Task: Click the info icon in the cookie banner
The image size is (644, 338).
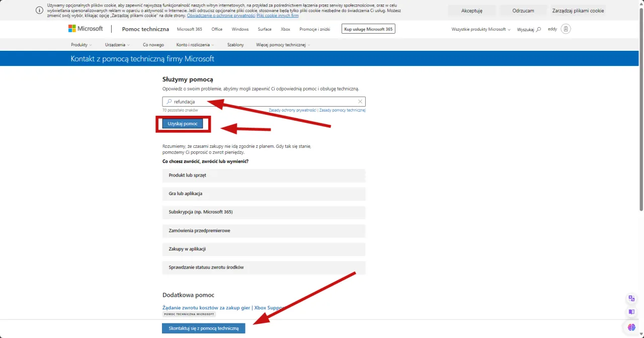Action: click(x=39, y=10)
